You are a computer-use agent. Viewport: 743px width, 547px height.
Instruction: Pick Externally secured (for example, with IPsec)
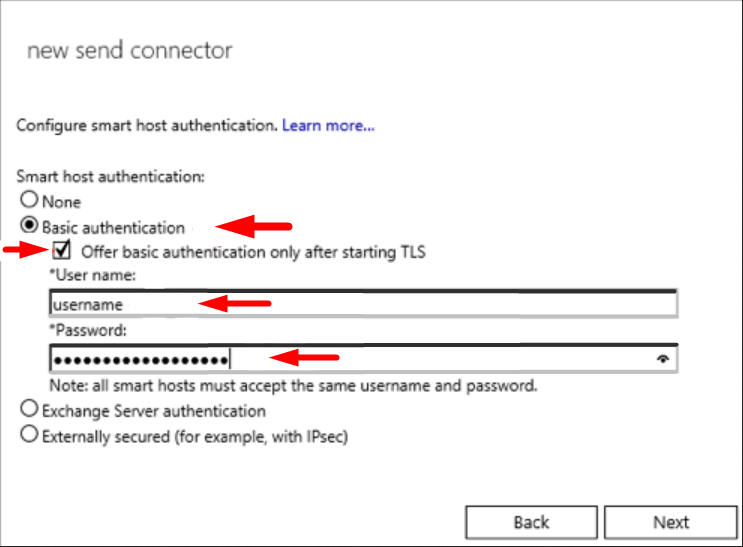29,434
